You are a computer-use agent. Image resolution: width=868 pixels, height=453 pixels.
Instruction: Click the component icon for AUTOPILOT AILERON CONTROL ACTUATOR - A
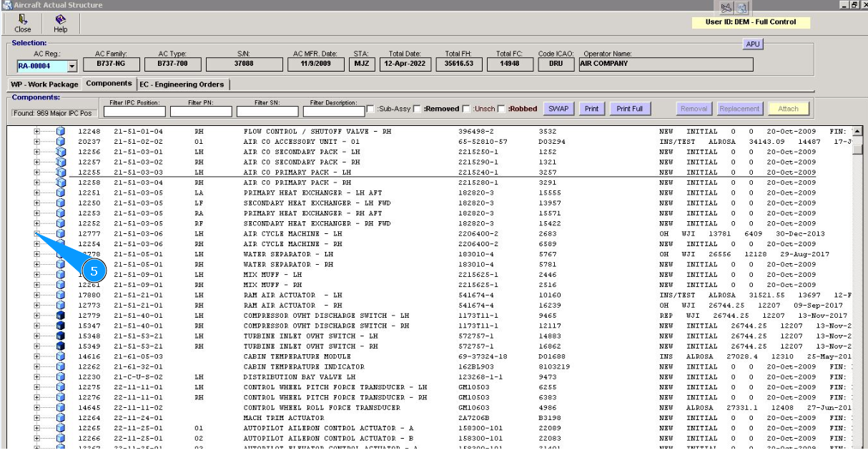[61, 428]
